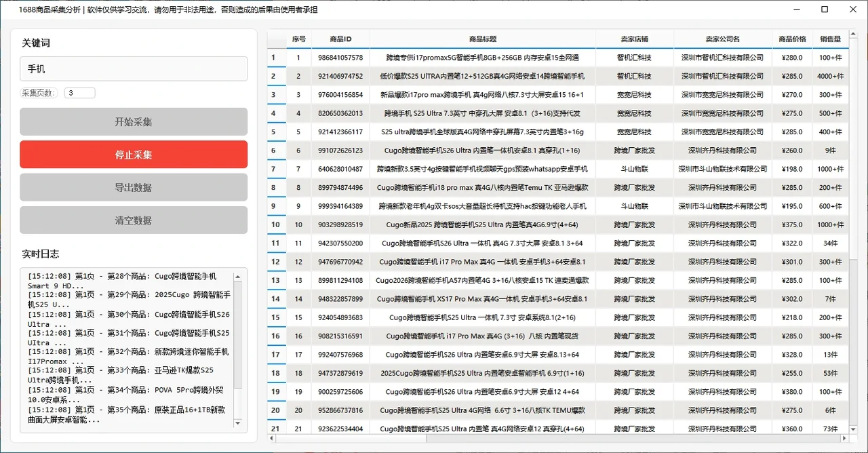
Task: Clear table with 清空数据 button
Action: tap(134, 220)
